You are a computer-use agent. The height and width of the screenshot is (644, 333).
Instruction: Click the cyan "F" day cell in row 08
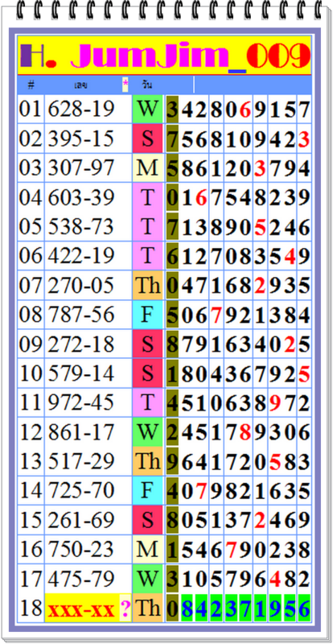pyautogui.click(x=147, y=314)
